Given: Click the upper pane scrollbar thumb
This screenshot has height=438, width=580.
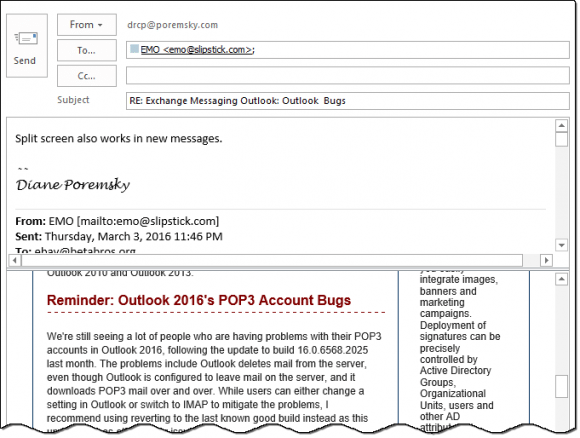Looking at the screenshot, I should pyautogui.click(x=562, y=139).
